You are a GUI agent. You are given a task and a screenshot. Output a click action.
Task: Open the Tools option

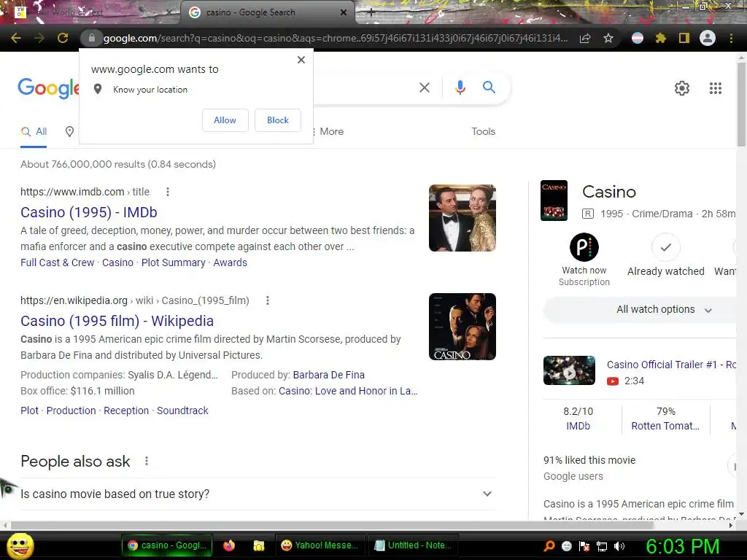click(483, 131)
